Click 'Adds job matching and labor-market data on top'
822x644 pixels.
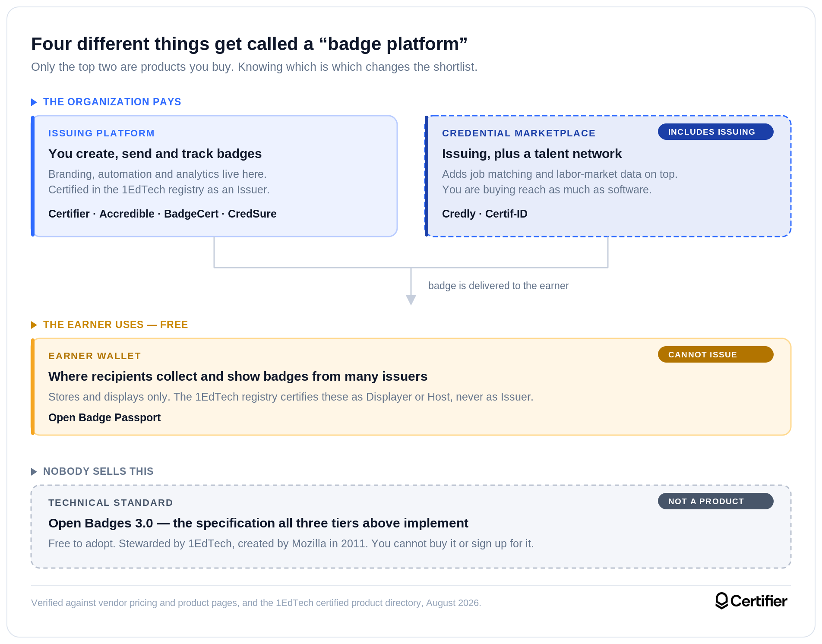(560, 174)
